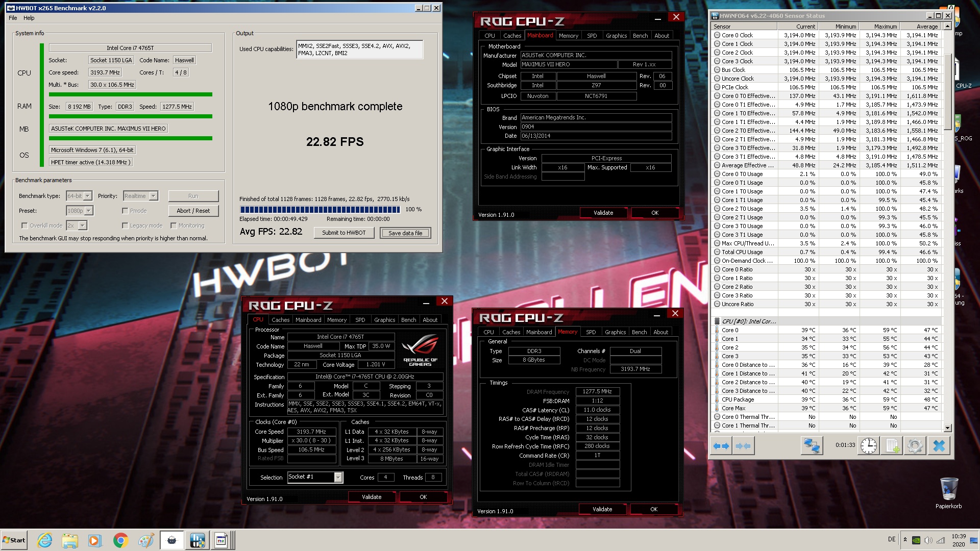The image size is (980, 551).
Task: Open Bench tab in CPU-Z Memory window
Action: tap(639, 332)
